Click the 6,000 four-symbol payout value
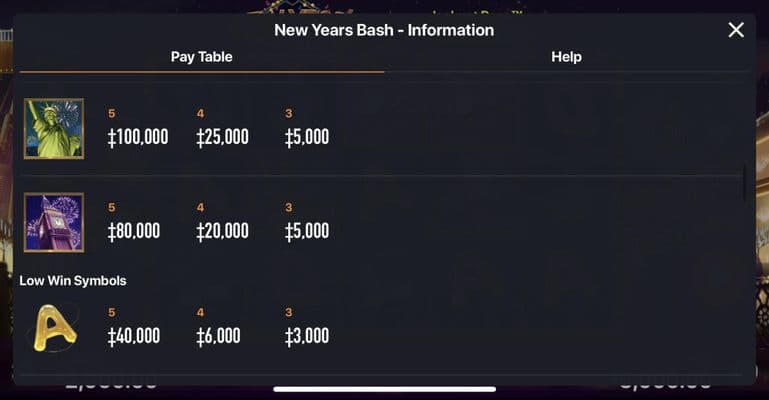Image resolution: width=769 pixels, height=400 pixels. click(218, 336)
